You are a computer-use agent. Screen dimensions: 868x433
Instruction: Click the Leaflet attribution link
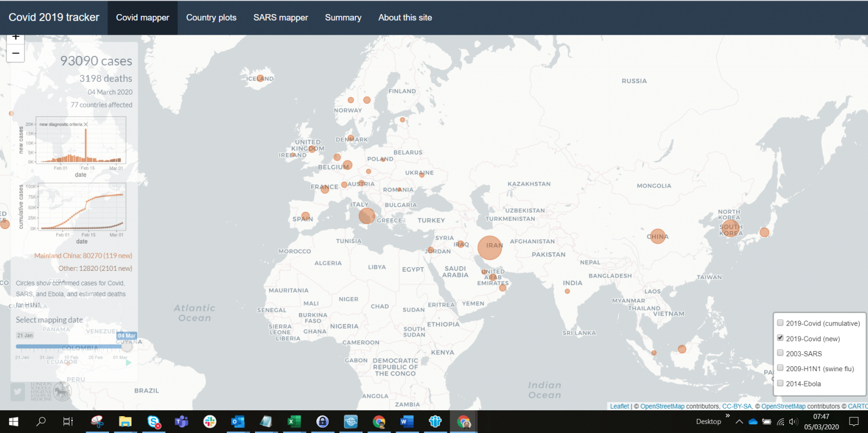pos(619,406)
